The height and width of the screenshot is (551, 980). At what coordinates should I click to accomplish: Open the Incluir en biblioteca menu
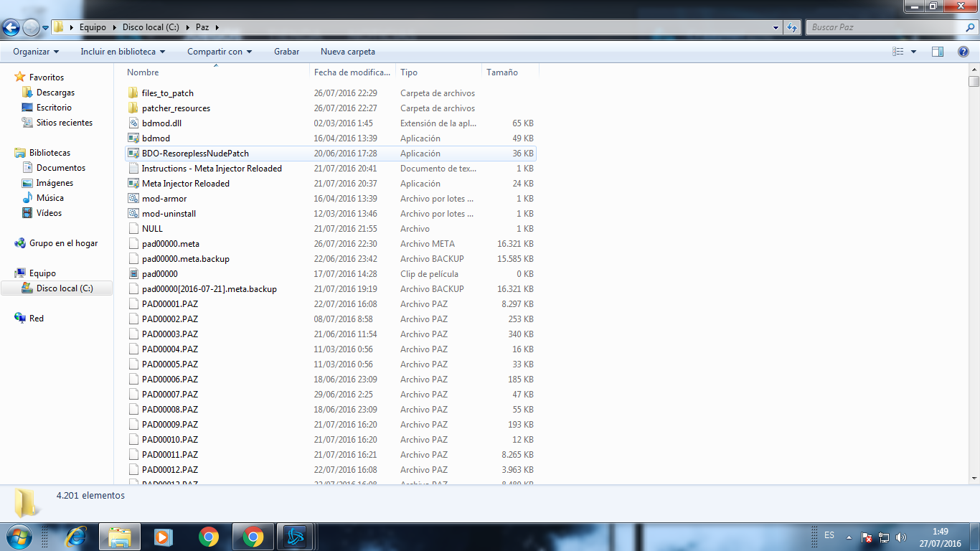[123, 52]
